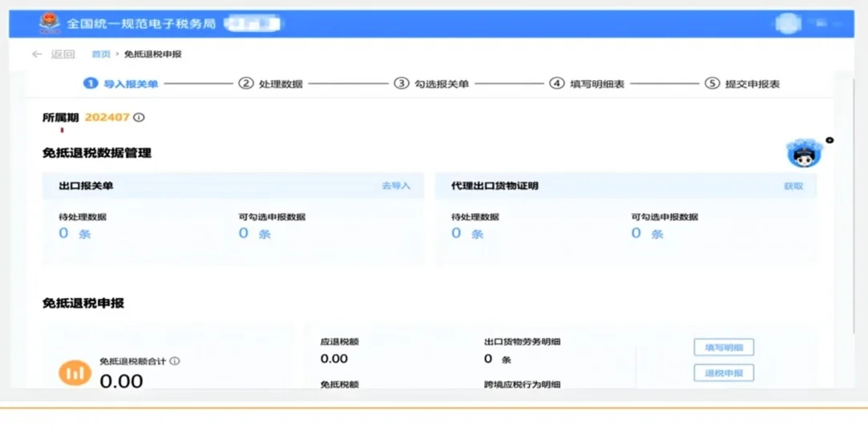Click the info icon beside 免抵退税额合计
The width and height of the screenshot is (868, 446).
pyautogui.click(x=175, y=361)
